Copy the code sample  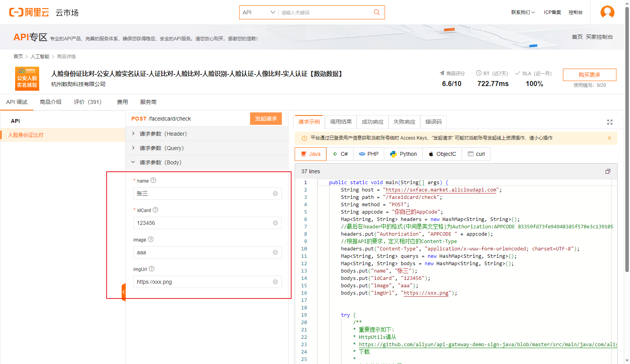click(608, 171)
